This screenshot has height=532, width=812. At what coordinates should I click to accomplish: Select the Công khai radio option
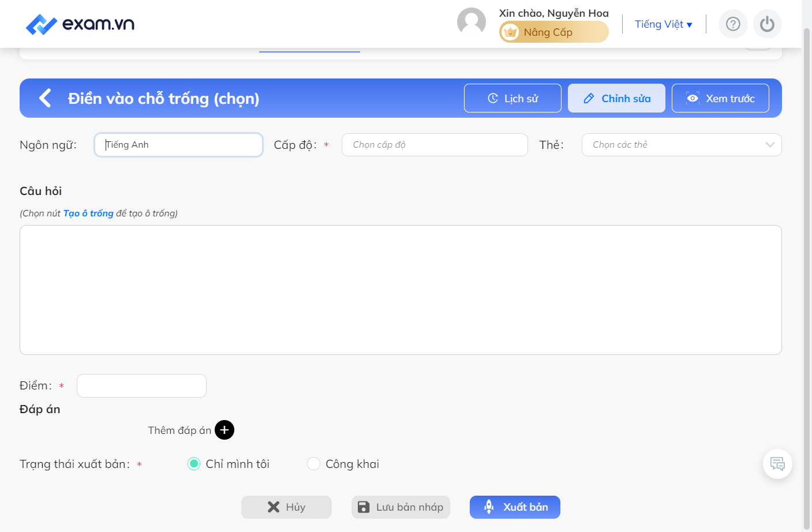click(x=313, y=464)
